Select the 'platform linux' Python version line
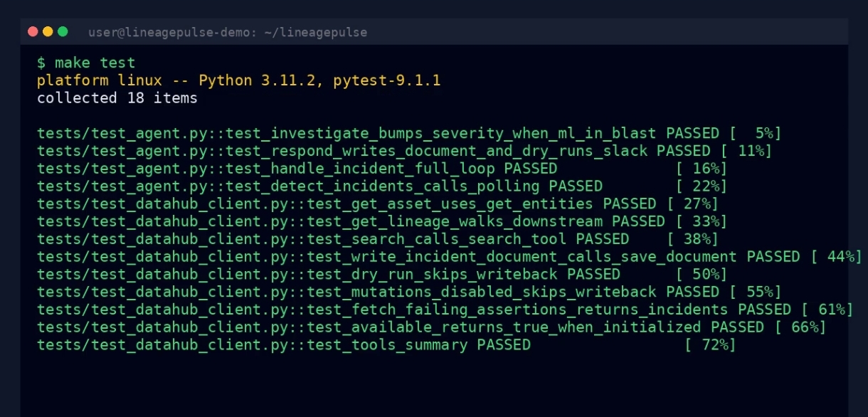Viewport: 868px width, 417px height. (x=239, y=80)
